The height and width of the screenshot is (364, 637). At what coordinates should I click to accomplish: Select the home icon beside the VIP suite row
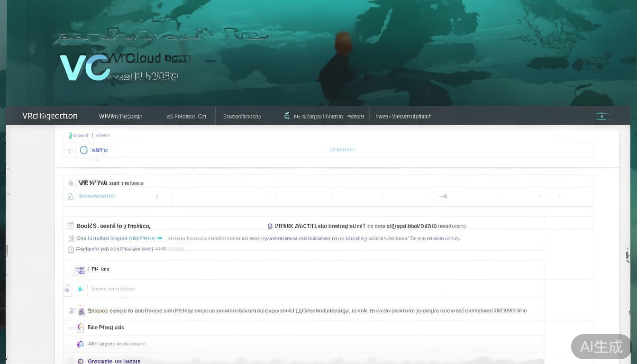point(71,182)
